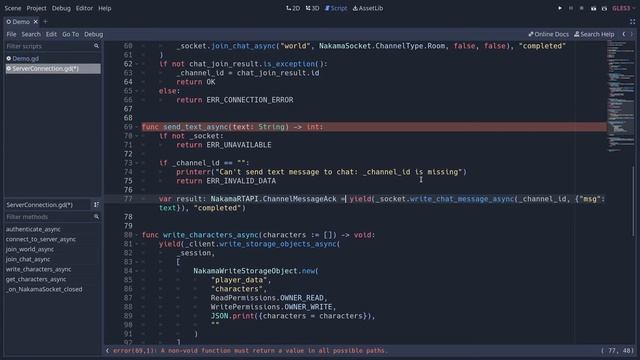Jump to join_chat_async method
The width and height of the screenshot is (640, 360).
tap(28, 259)
